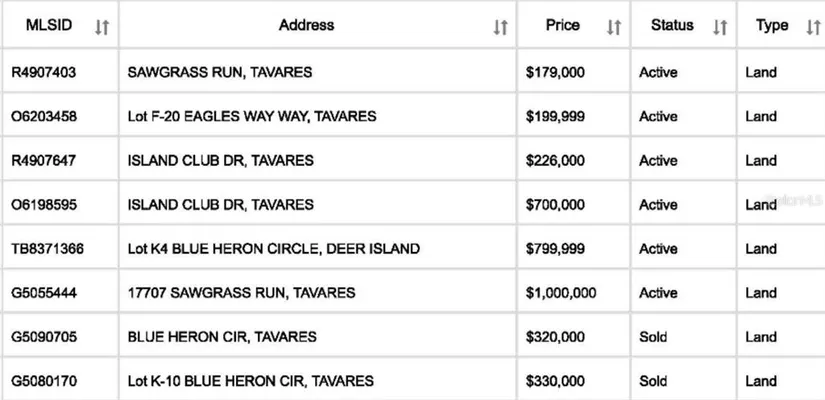This screenshot has height=400, width=825.
Task: Select Sold status for BLUE HERON CIR row
Action: (x=653, y=337)
